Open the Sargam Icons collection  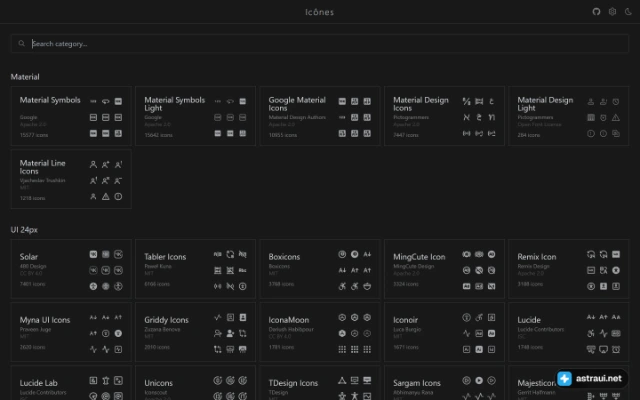444,383
